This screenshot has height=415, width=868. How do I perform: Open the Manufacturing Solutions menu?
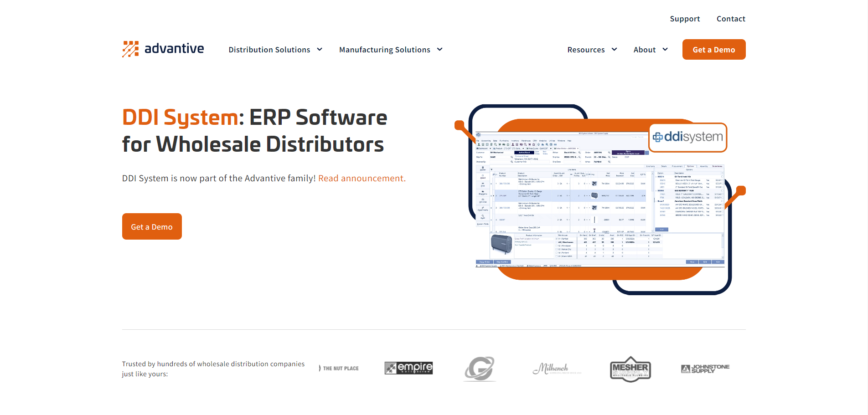coord(385,50)
